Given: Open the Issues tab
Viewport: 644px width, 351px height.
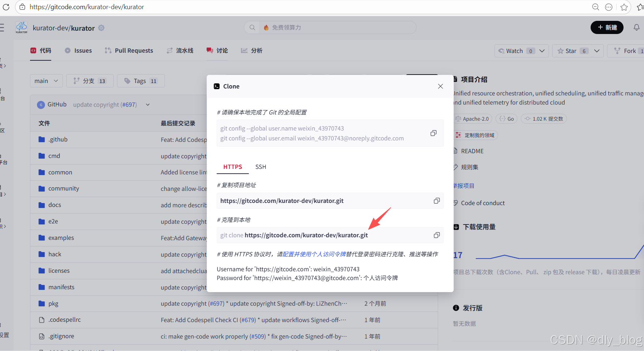Looking at the screenshot, I should [78, 50].
